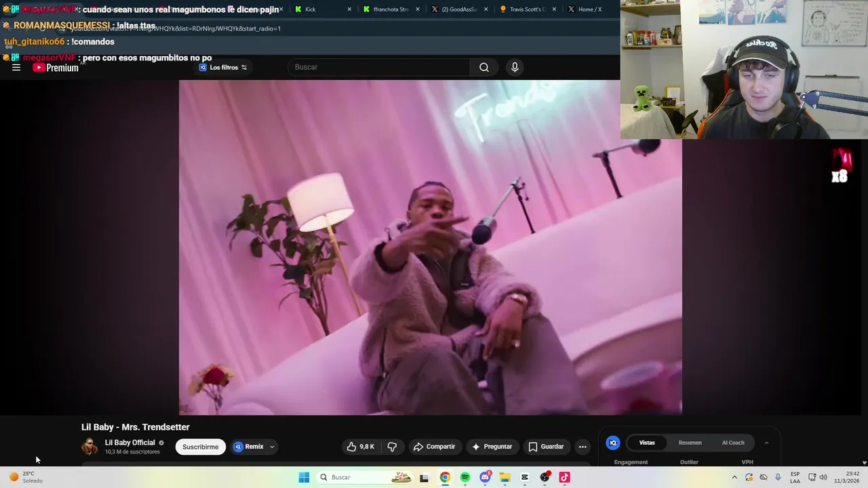Image resolution: width=868 pixels, height=488 pixels.
Task: Open the Remix button
Action: pyautogui.click(x=249, y=447)
